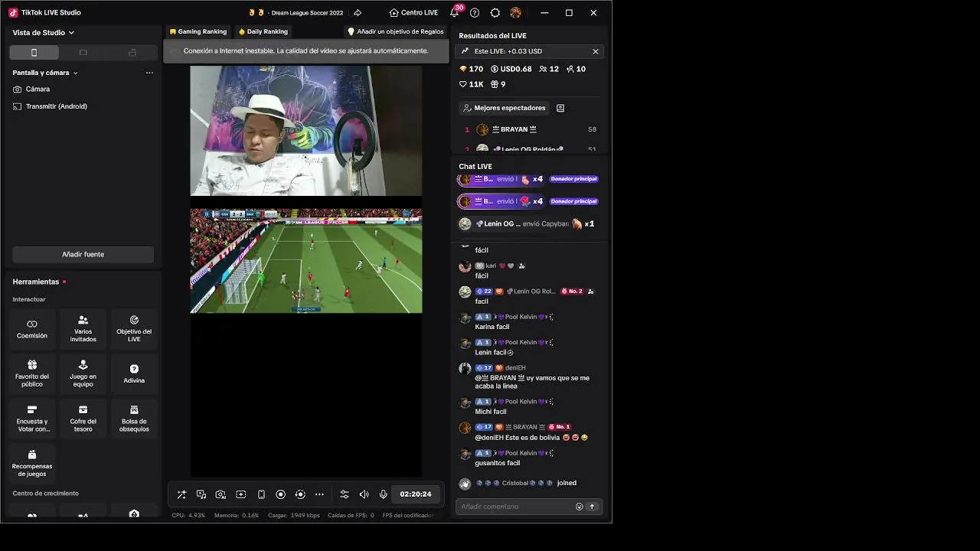
Task: Select the portrait phone layout view
Action: [x=34, y=53]
